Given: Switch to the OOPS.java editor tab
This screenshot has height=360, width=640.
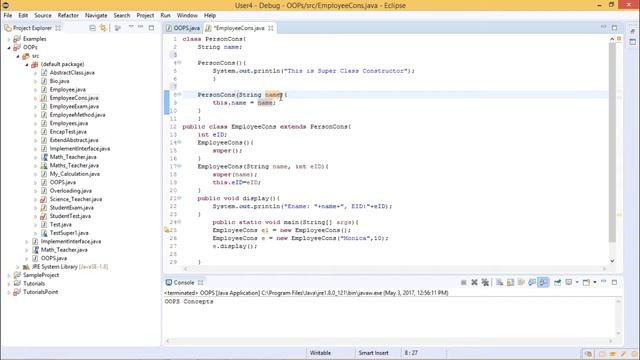Looking at the screenshot, I should point(183,28).
